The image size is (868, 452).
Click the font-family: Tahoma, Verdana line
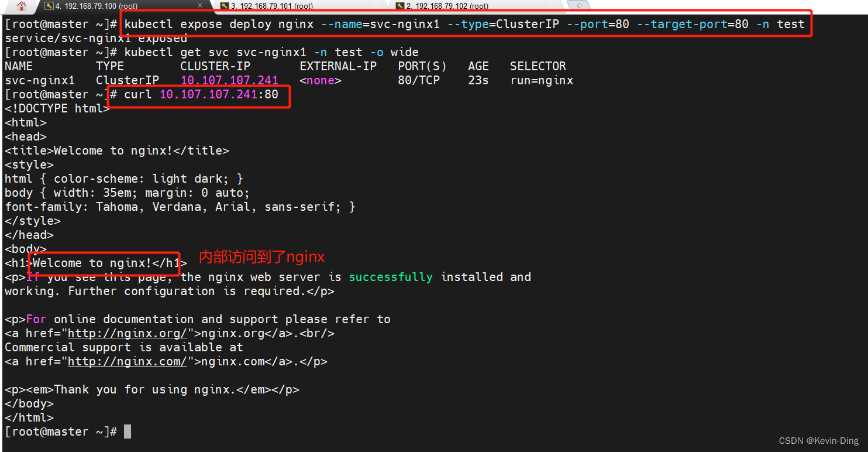180,207
